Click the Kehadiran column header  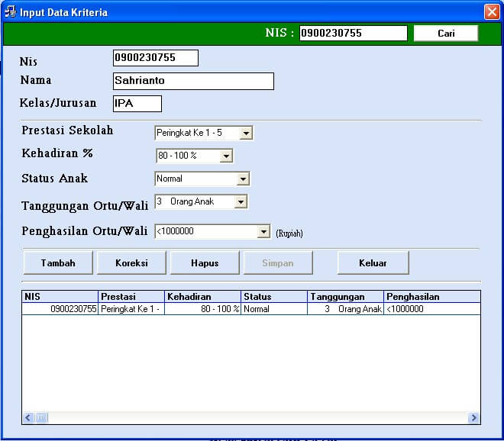(203, 297)
